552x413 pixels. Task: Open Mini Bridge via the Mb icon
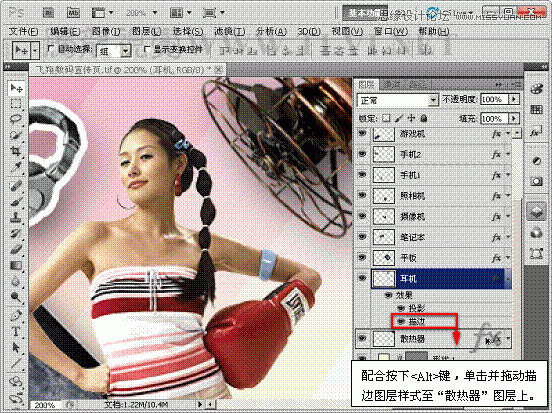click(73, 13)
